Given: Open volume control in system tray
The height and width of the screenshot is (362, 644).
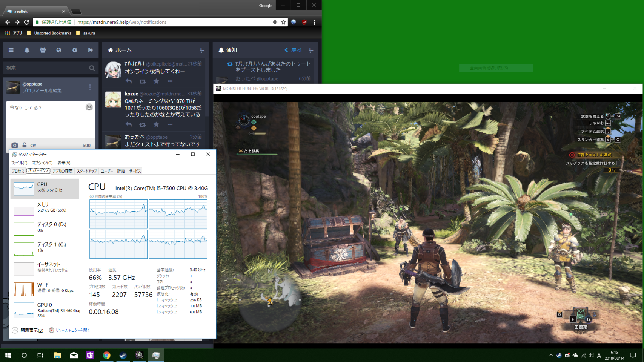Looking at the screenshot, I should point(591,355).
